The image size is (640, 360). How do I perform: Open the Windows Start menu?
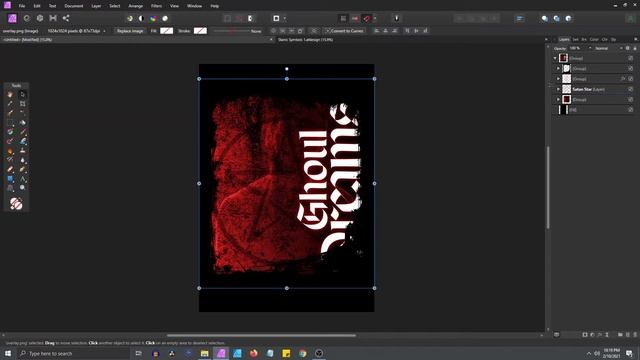pos(8,353)
